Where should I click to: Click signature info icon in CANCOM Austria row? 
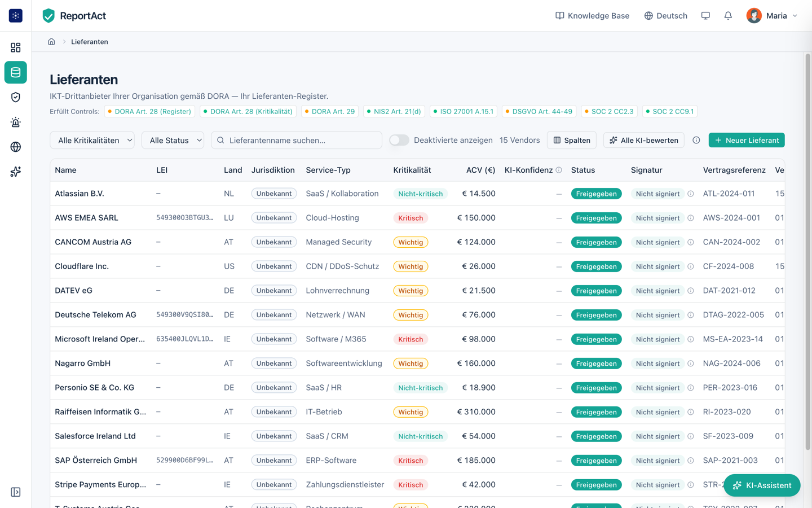click(x=691, y=242)
